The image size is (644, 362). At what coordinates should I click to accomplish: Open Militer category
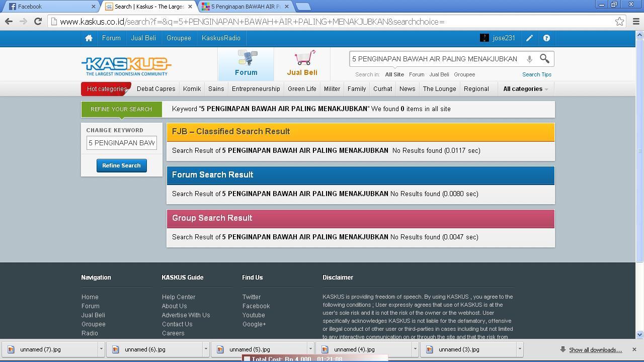pos(332,89)
